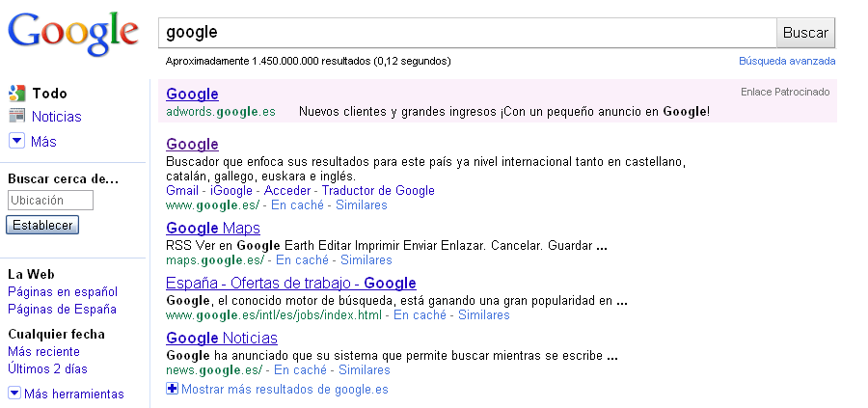Open the Más categories menu
This screenshot has width=868, height=408.
[x=43, y=142]
